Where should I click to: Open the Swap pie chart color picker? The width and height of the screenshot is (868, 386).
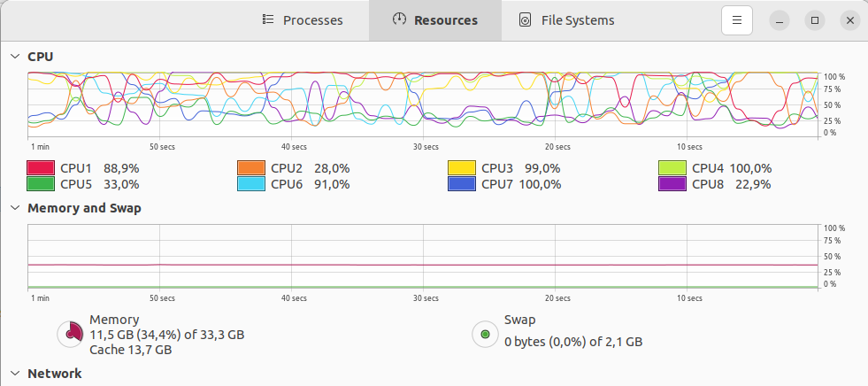(486, 334)
